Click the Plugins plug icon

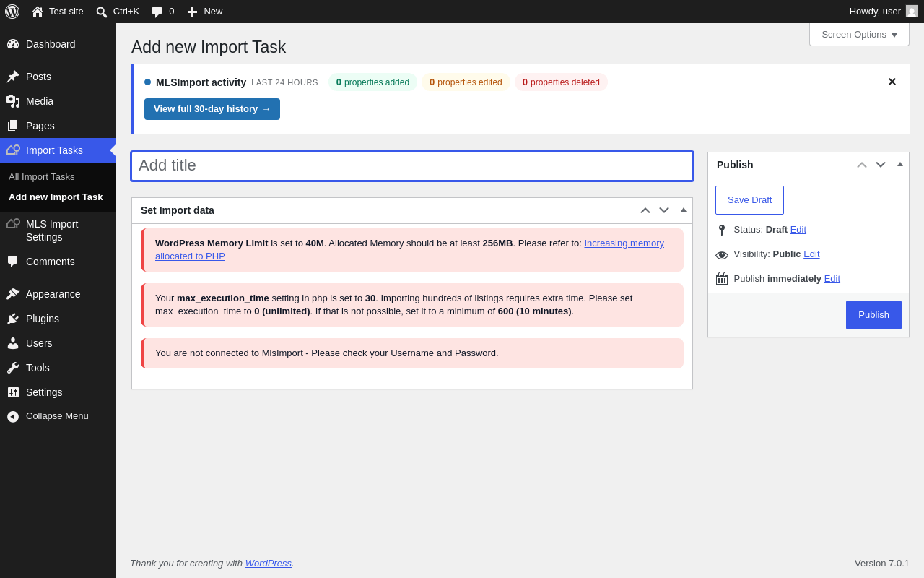13,319
